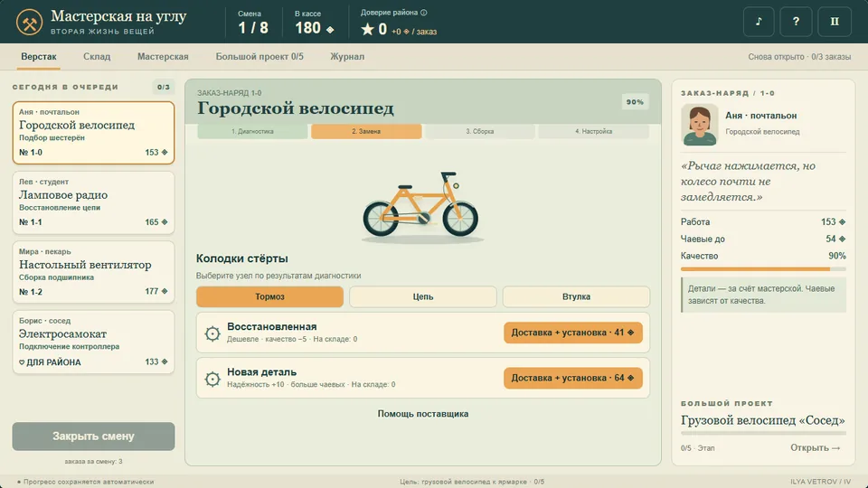
Task: Select the Ламповое радио order card
Action: (x=93, y=202)
